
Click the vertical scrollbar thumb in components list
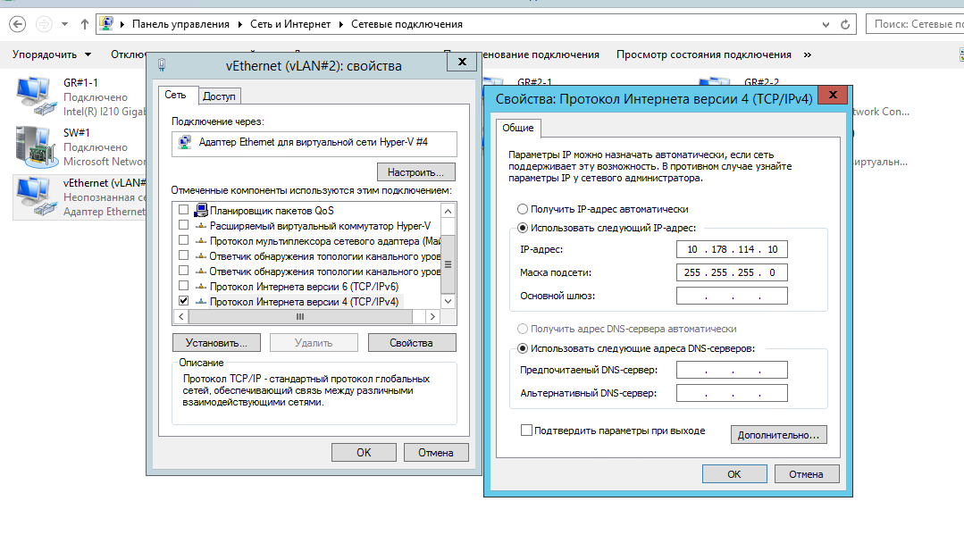[x=448, y=264]
